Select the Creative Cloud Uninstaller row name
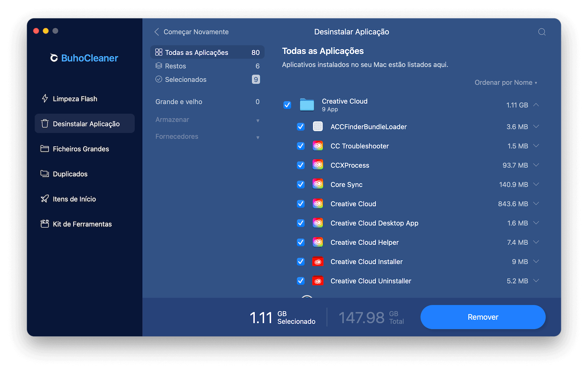Image resolution: width=588 pixels, height=372 pixels. click(371, 281)
